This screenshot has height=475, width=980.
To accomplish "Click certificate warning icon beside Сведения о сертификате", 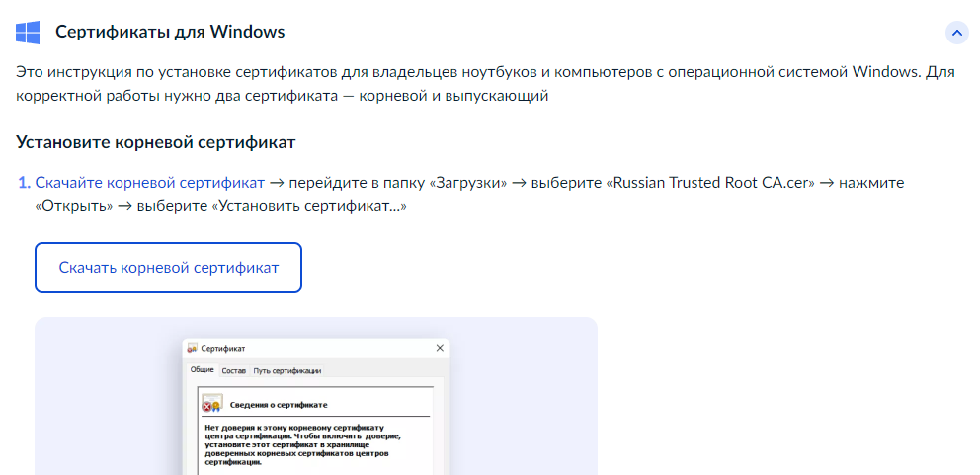I will 211,404.
